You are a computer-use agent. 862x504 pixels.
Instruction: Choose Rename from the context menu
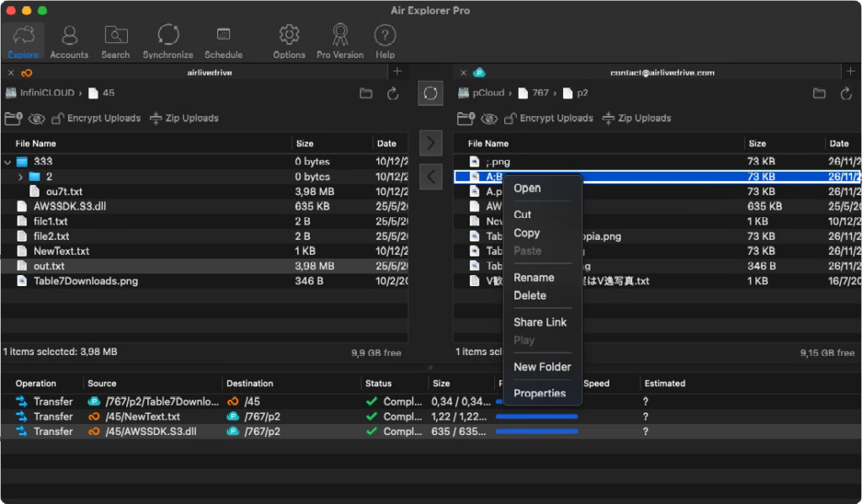(532, 277)
